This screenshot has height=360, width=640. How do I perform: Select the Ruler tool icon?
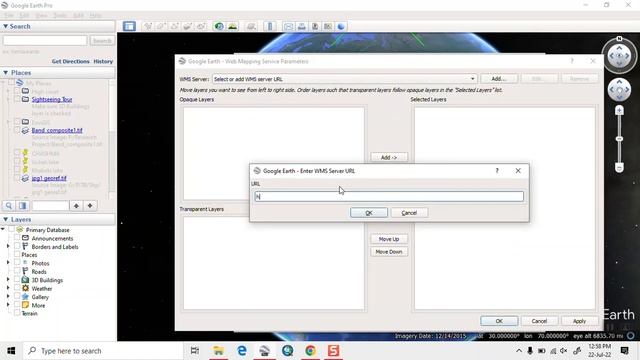pyautogui.click(x=269, y=27)
